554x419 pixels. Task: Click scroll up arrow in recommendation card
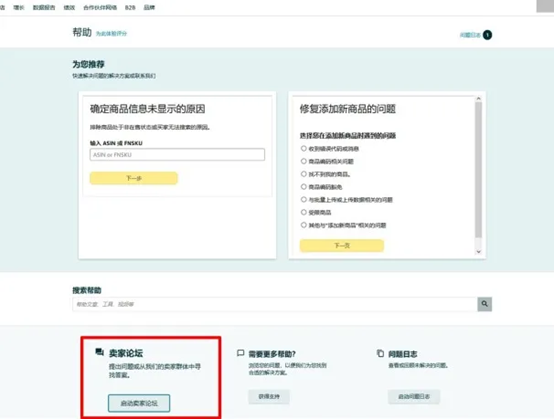pyautogui.click(x=478, y=99)
